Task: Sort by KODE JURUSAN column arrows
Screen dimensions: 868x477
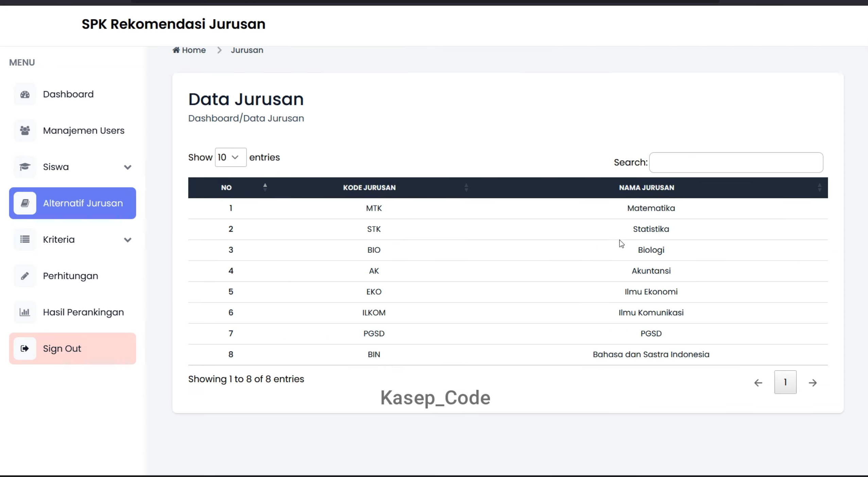Action: tap(466, 187)
